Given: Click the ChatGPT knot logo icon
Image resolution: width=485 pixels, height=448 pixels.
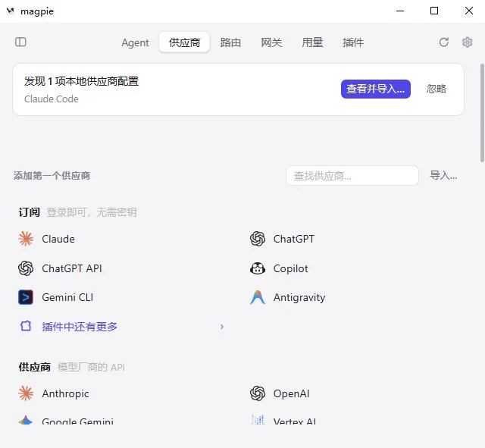Looking at the screenshot, I should pos(258,239).
